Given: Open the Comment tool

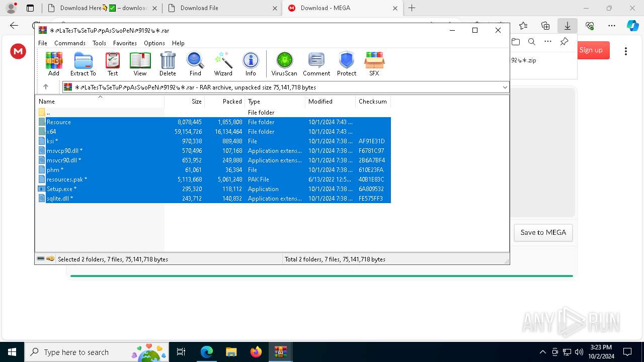Looking at the screenshot, I should 316,64.
